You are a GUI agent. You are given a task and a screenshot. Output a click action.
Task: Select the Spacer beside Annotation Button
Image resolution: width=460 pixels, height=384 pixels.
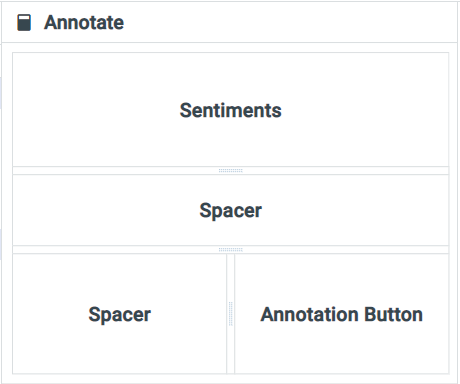coord(119,314)
